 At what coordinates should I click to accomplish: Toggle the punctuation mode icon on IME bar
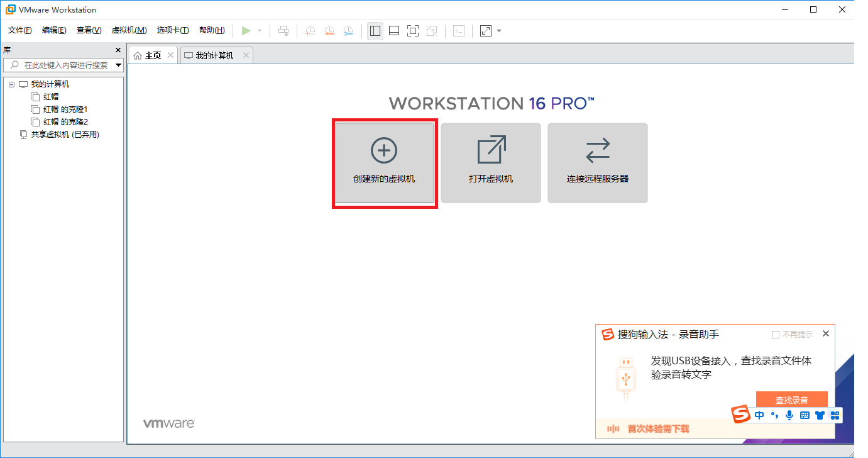tap(775, 415)
